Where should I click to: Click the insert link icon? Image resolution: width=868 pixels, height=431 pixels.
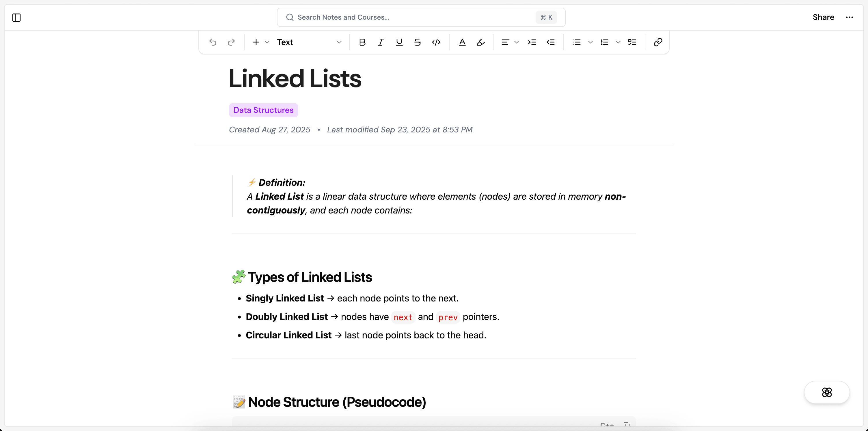(x=658, y=42)
